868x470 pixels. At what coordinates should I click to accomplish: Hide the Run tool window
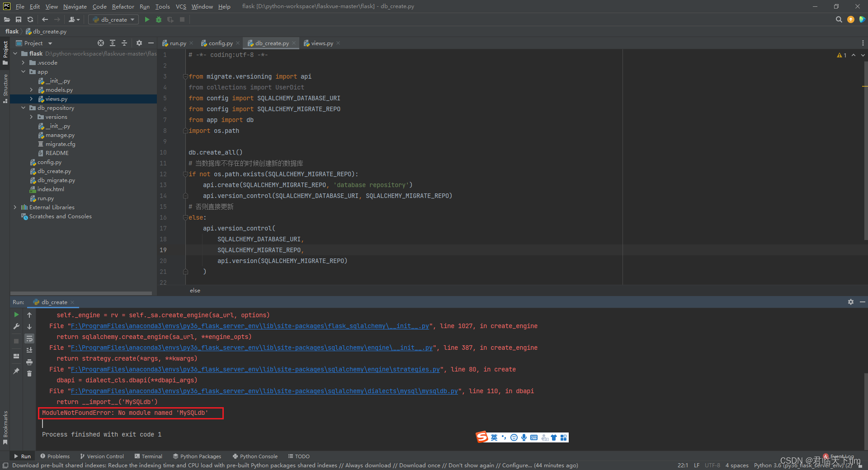point(863,302)
